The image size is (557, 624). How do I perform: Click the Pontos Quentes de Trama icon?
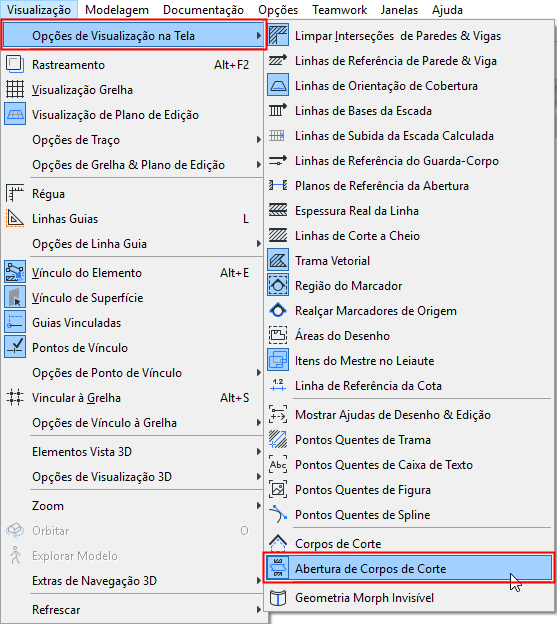278,439
